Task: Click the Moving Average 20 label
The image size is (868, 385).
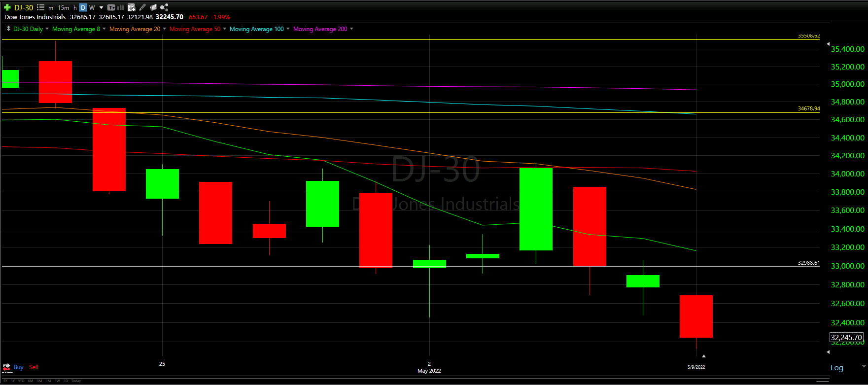Action: click(x=135, y=29)
